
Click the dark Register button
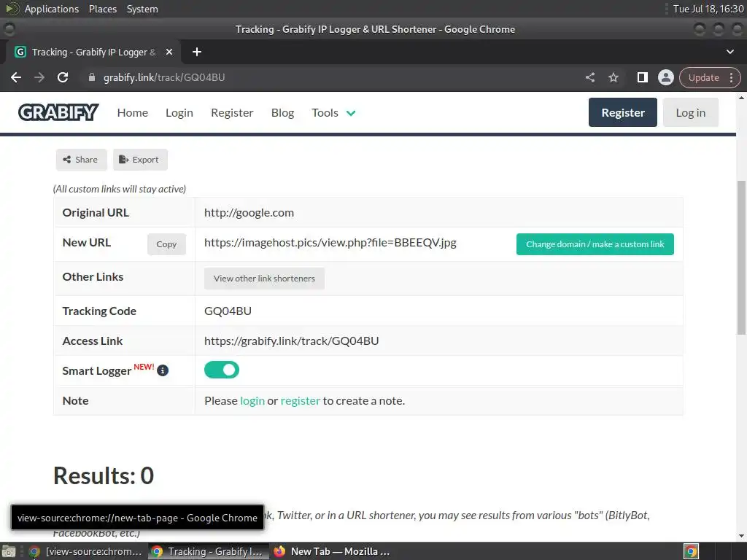coord(623,112)
